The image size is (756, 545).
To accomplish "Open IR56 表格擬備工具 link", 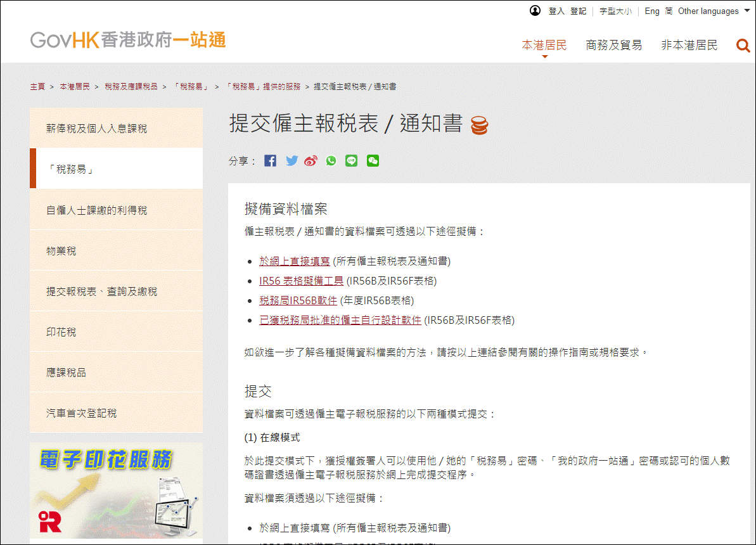I will pos(301,281).
